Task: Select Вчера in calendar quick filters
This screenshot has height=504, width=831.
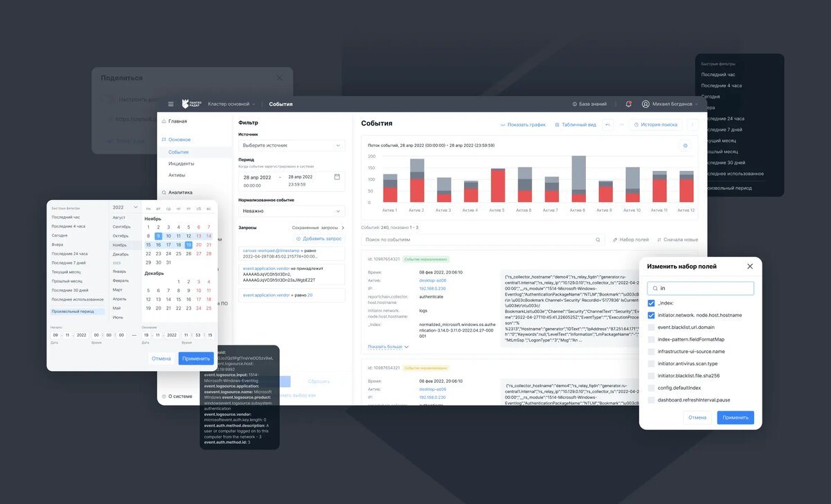Action: 58,244
